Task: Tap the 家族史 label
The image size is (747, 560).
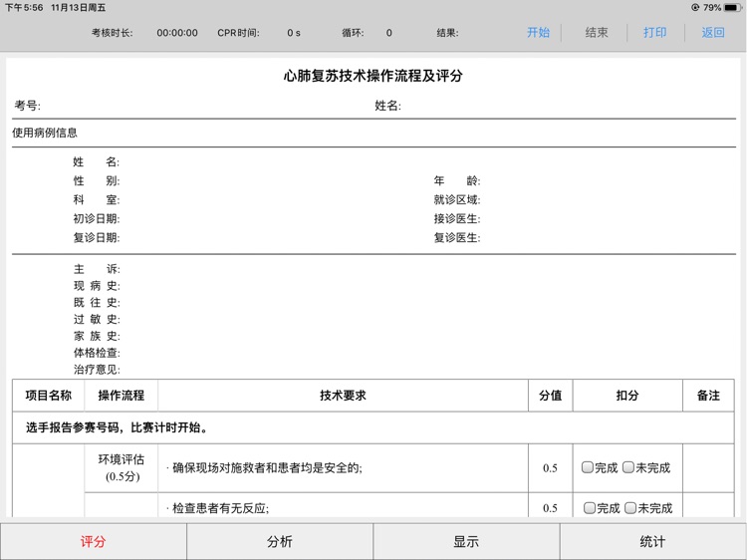Action: (x=97, y=336)
